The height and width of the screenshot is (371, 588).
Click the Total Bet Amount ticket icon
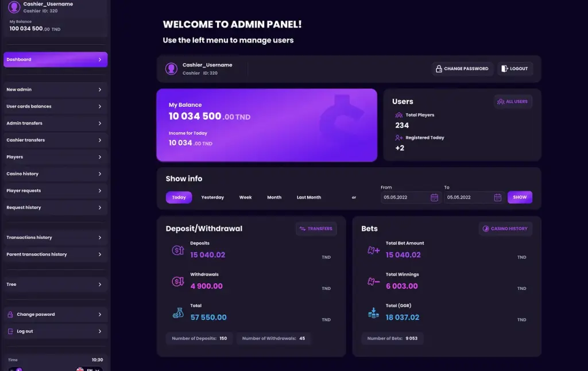pyautogui.click(x=373, y=250)
